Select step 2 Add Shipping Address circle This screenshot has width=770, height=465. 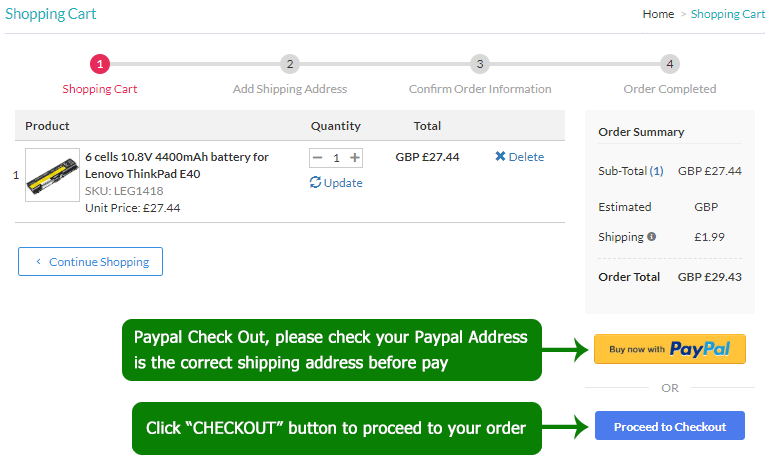coord(290,64)
